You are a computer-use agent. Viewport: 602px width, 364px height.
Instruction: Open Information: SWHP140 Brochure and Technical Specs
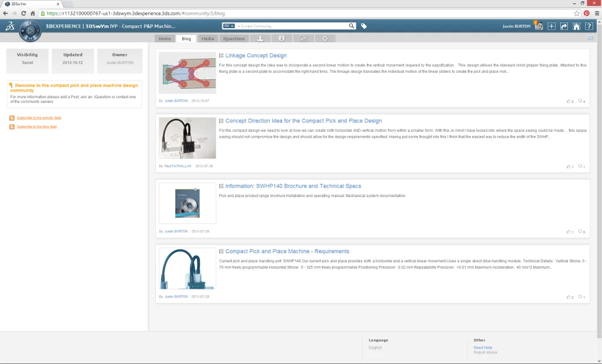point(293,186)
